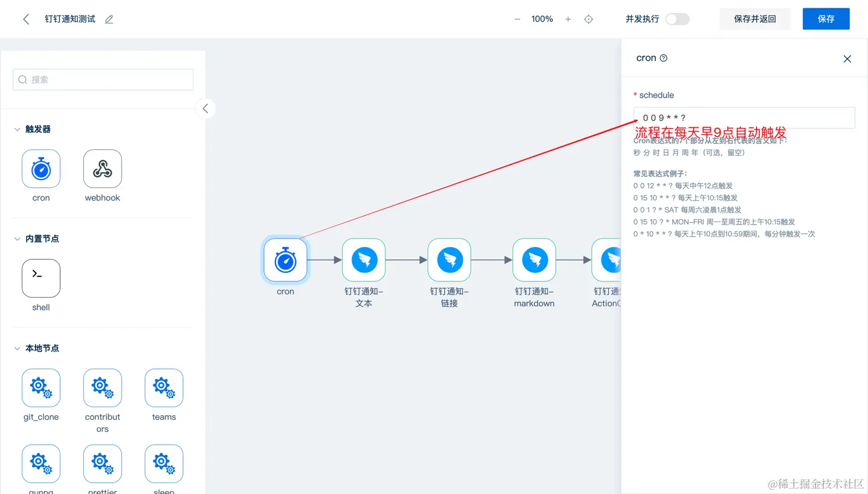The width and height of the screenshot is (868, 494).
Task: Select the 钉钉通知-markdown node on the canvas
Action: [x=535, y=260]
